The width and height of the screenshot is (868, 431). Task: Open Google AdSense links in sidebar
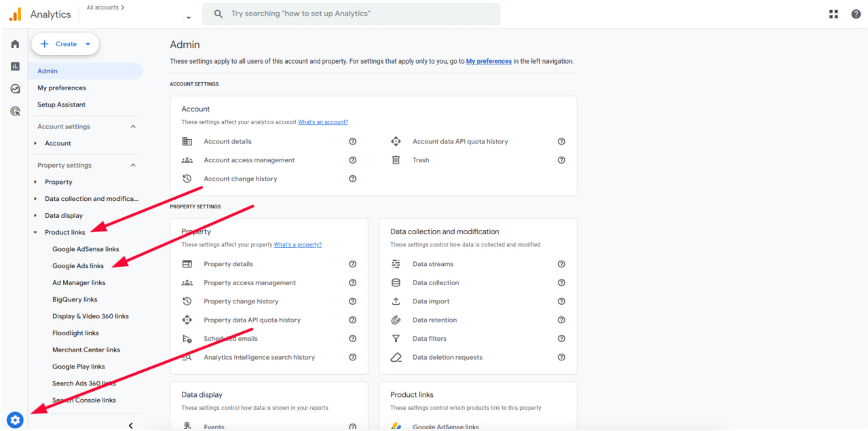[x=86, y=249]
